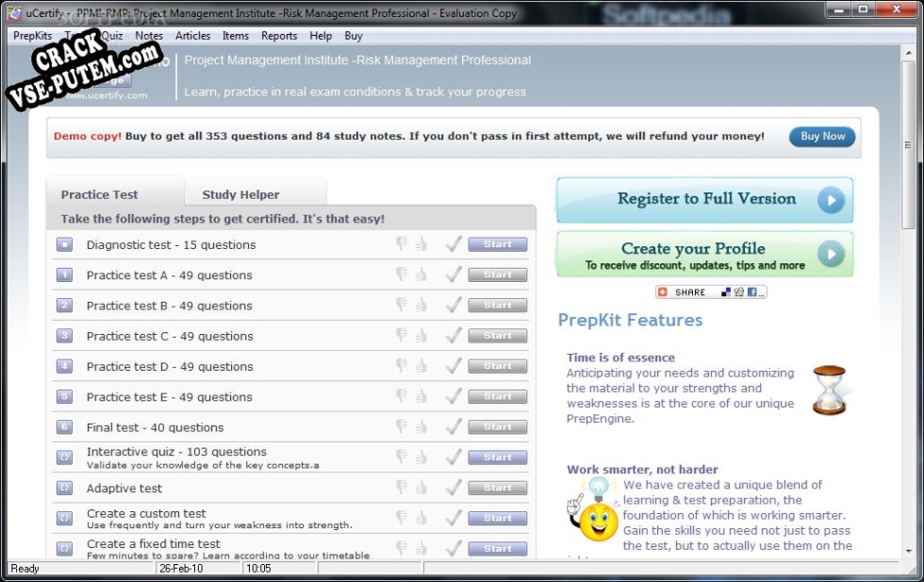924x582 pixels.
Task: Click the row icon beside Create a custom test
Action: (x=64, y=518)
